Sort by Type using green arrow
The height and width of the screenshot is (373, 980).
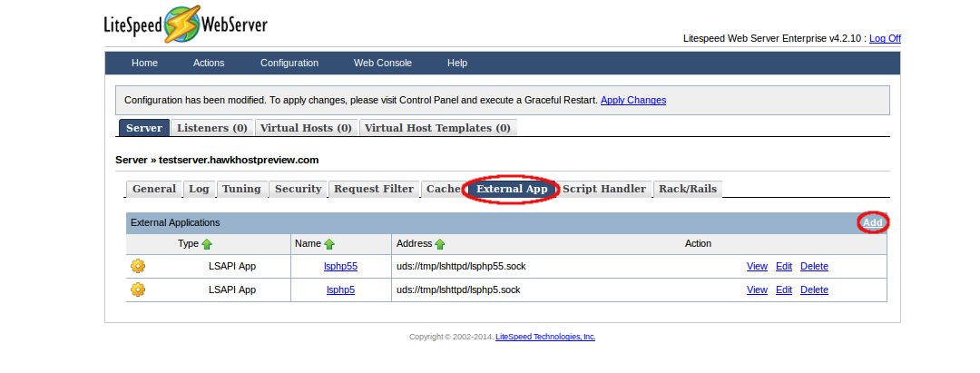[x=207, y=244]
